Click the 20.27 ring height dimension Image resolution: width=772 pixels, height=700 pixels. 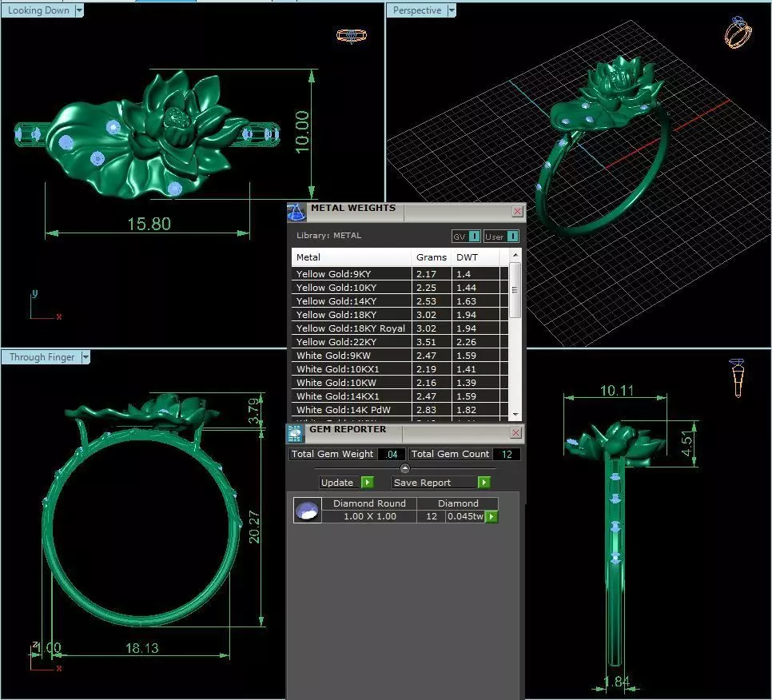255,527
